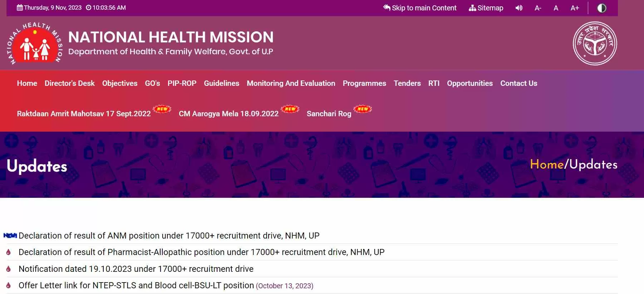
Task: Open ANM position result declaration
Action: click(x=169, y=236)
